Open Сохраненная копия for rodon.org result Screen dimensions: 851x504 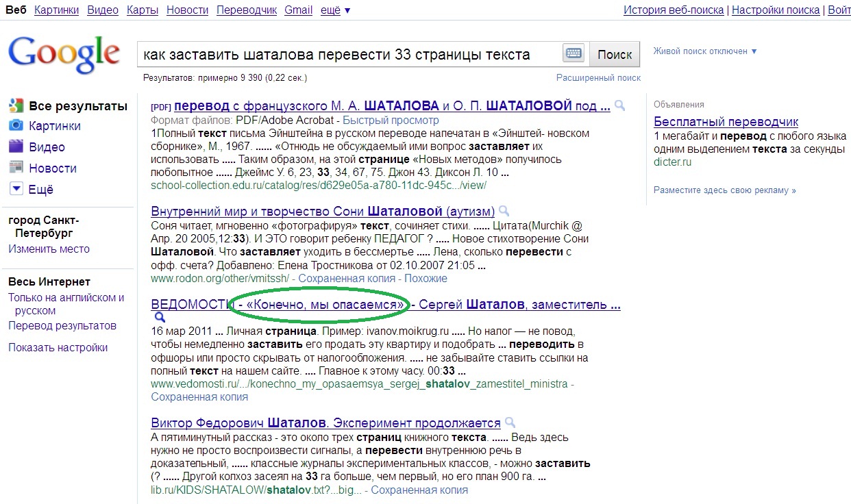pyautogui.click(x=347, y=279)
